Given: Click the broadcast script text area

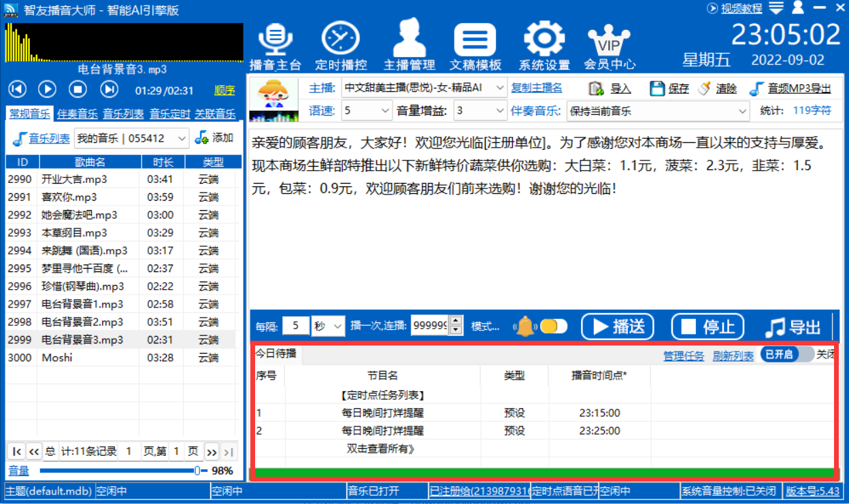Looking at the screenshot, I should pos(546,218).
